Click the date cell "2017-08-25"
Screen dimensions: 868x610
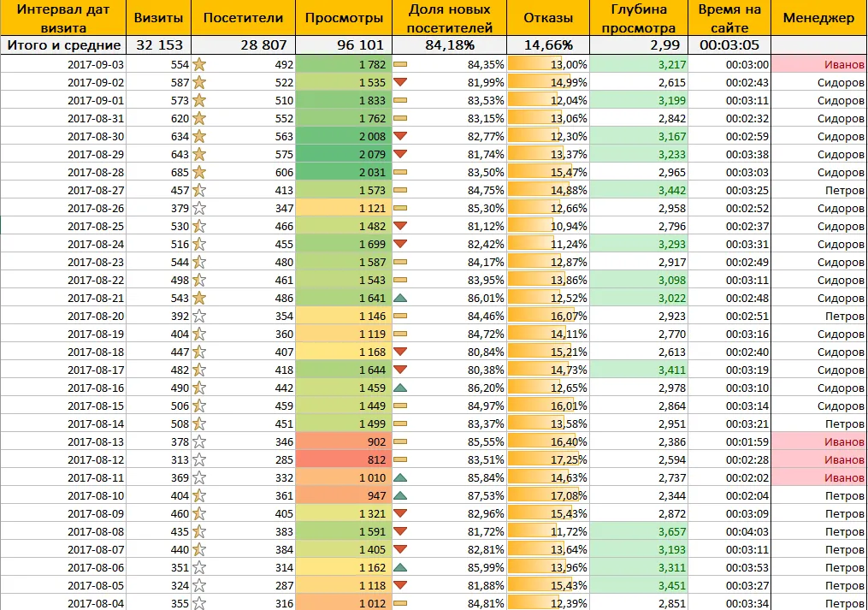point(63,227)
